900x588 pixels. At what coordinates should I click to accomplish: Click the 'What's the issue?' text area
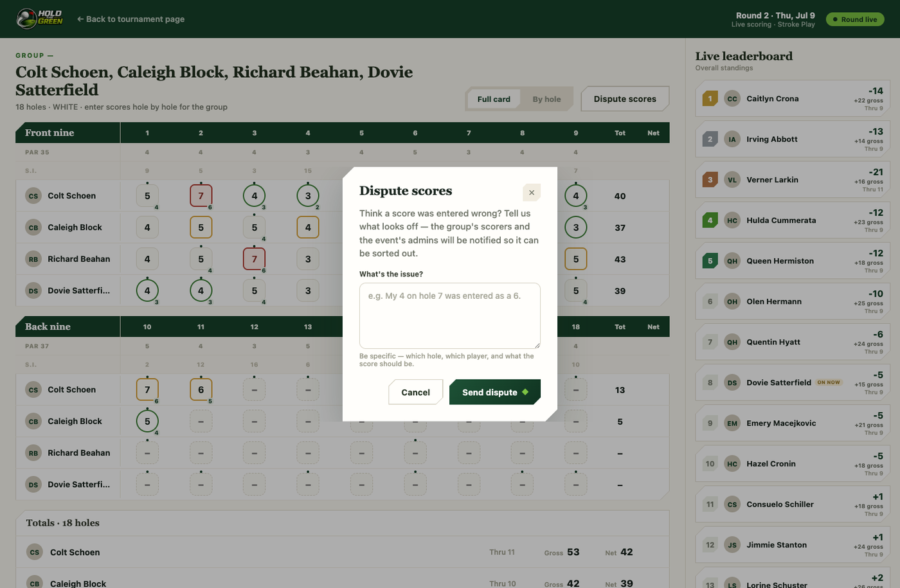pyautogui.click(x=450, y=316)
